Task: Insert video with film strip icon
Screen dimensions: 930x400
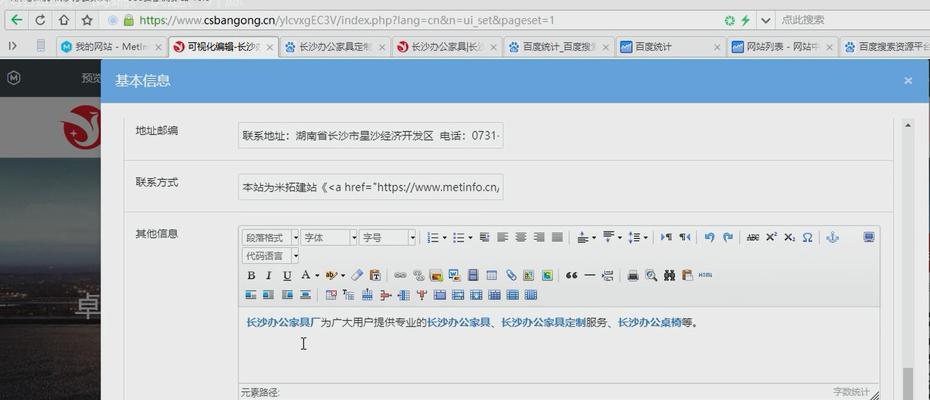Action: pos(473,275)
